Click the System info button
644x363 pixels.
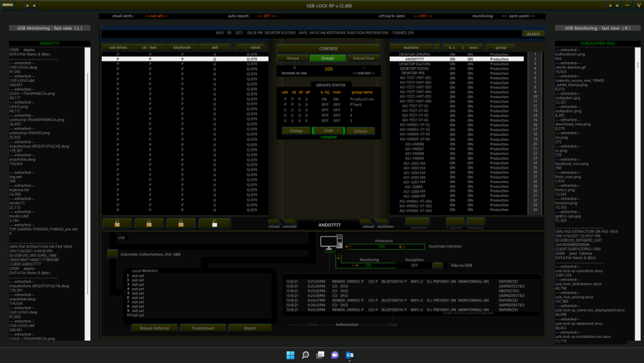pyautogui.click(x=418, y=222)
